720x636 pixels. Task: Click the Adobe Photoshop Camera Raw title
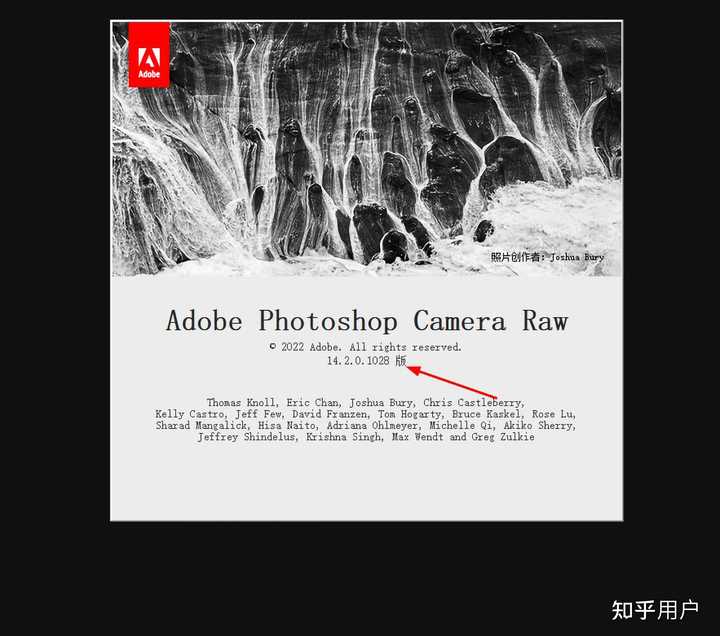tap(367, 321)
